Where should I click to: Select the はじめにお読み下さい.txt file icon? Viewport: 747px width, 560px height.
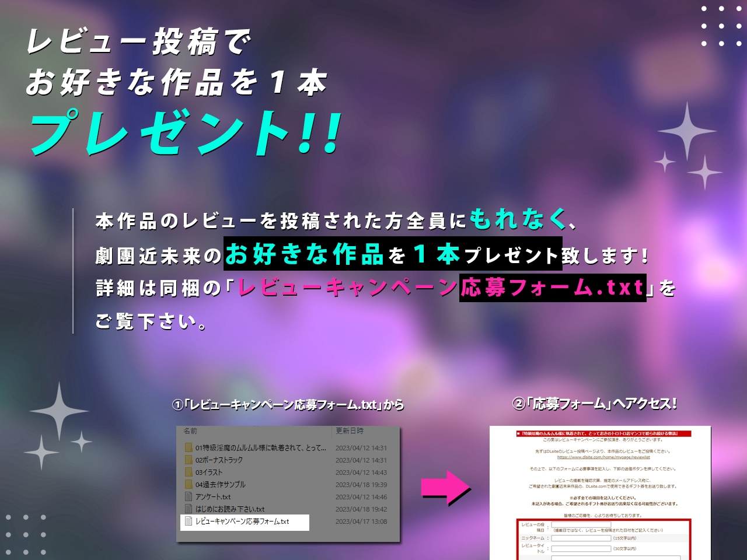coord(189,509)
